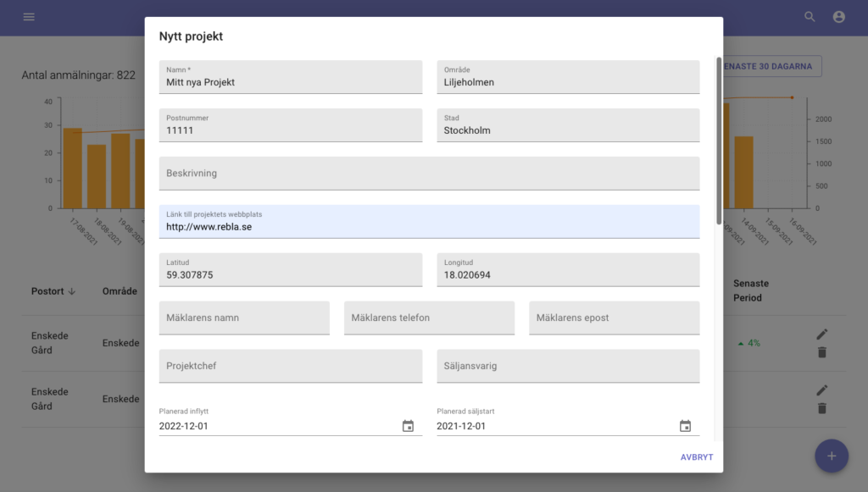Screen dimensions: 868x492
Task: Click edit pencil in second Enskede Gård row
Action: tap(822, 390)
